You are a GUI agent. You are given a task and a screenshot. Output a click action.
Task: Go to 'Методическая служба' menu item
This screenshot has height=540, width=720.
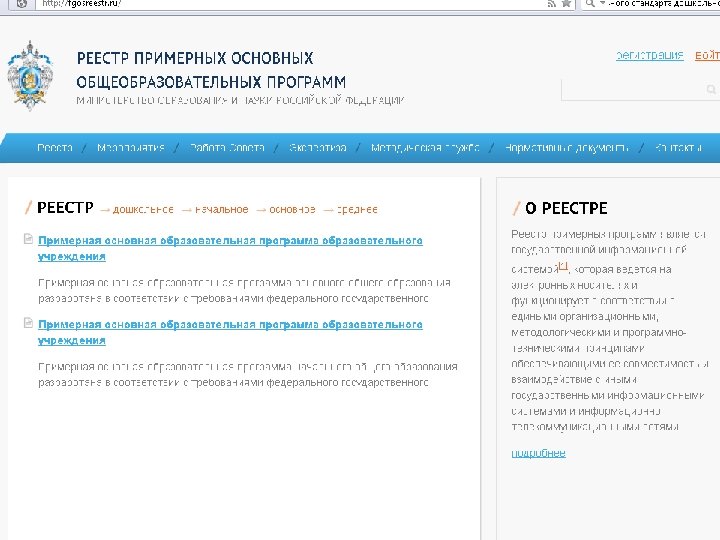425,148
